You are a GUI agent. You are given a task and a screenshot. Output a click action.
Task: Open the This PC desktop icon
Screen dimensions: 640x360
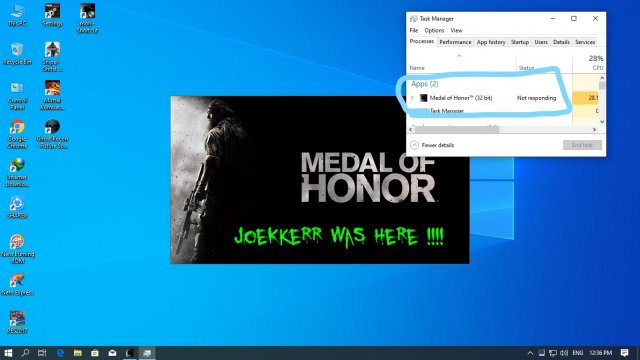(x=17, y=15)
